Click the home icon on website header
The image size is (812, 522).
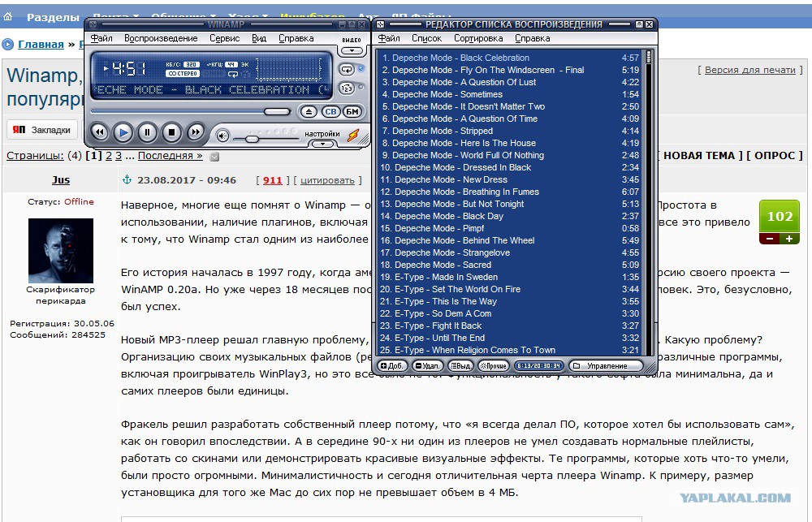(x=8, y=16)
